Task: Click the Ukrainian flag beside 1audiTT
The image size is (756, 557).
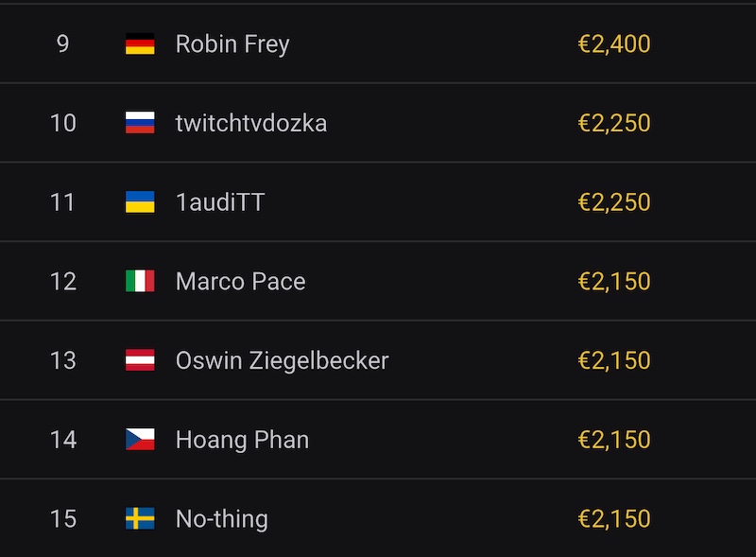Action: pyautogui.click(x=140, y=202)
